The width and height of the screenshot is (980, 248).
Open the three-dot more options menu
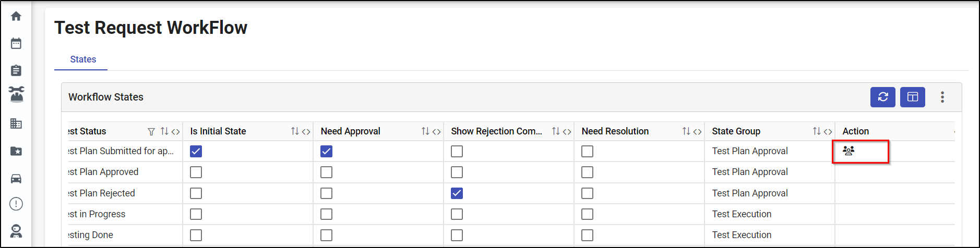click(942, 97)
